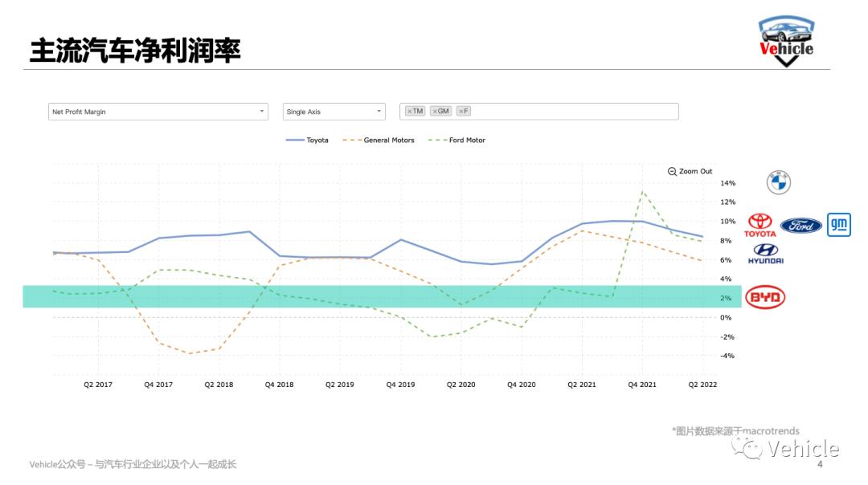The image size is (868, 485).
Task: Click the Q2 2019 axis label
Action: coord(340,385)
